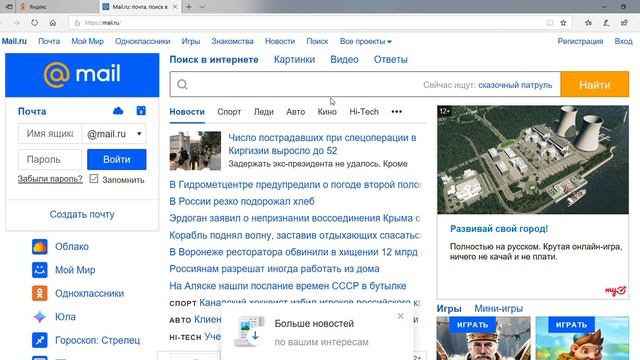
Task: Open the Вход link at top
Action: (x=623, y=41)
